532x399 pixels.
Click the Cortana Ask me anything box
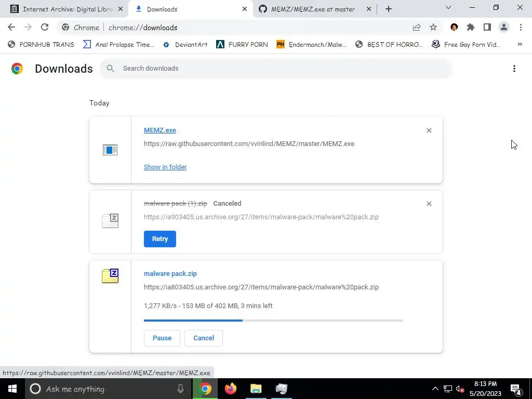(x=109, y=389)
